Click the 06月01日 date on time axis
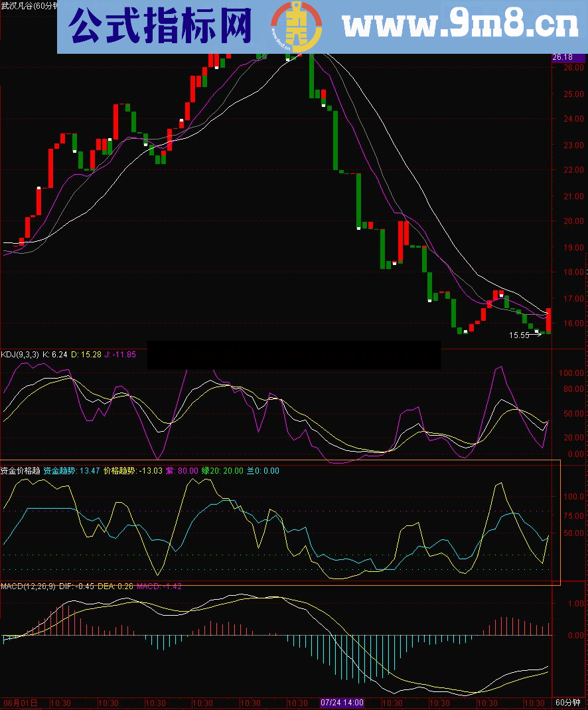 point(20,703)
